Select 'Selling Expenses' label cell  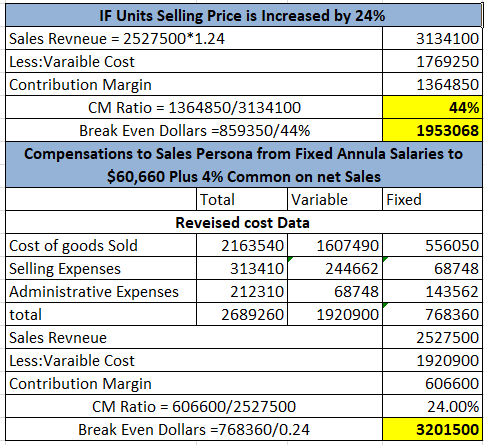[101, 268]
